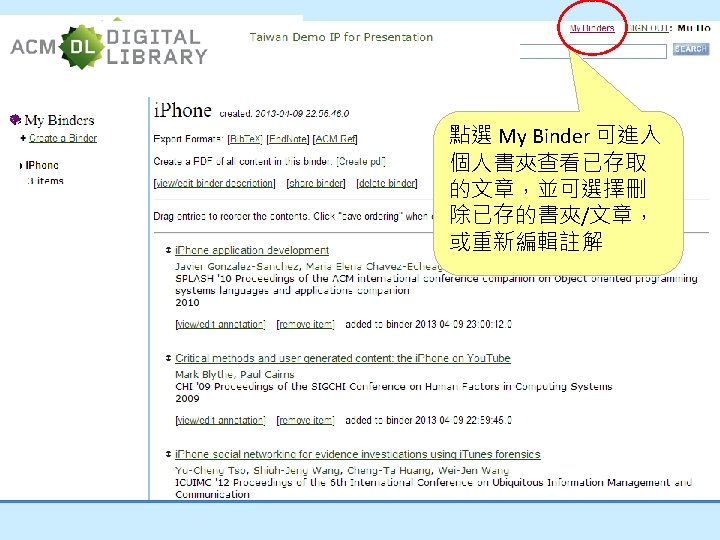Click the iPhone binder title heading
This screenshot has height=540, width=720.
[x=183, y=111]
